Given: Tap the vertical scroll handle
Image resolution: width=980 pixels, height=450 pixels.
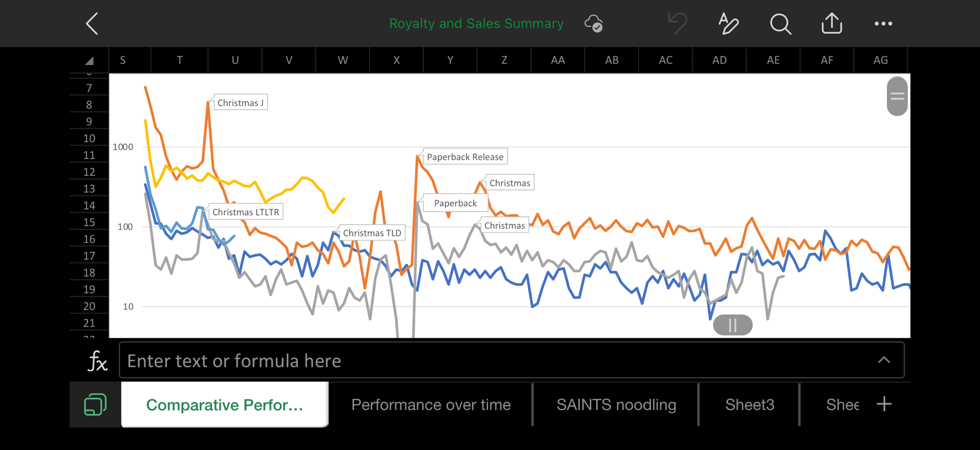Looking at the screenshot, I should click(897, 96).
